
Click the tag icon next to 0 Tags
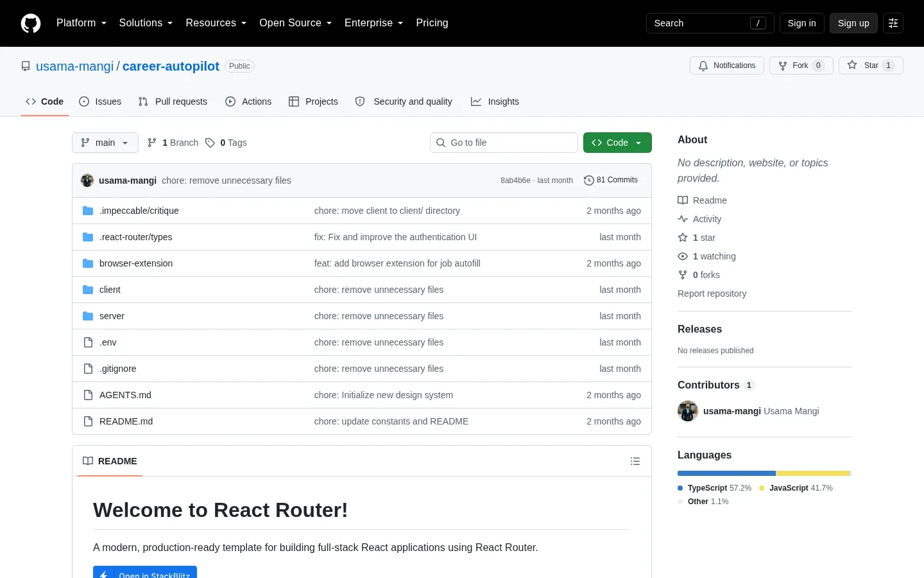pyautogui.click(x=210, y=143)
